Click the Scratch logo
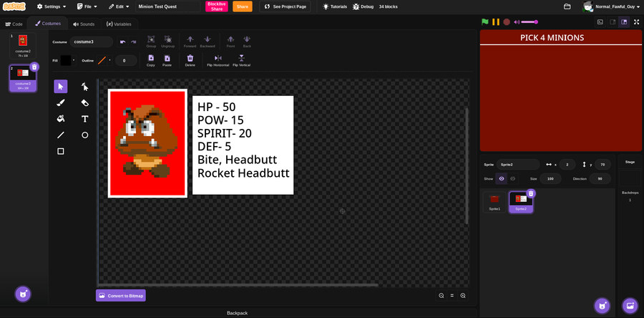Viewport: 644px width, 318px height. click(x=14, y=6)
